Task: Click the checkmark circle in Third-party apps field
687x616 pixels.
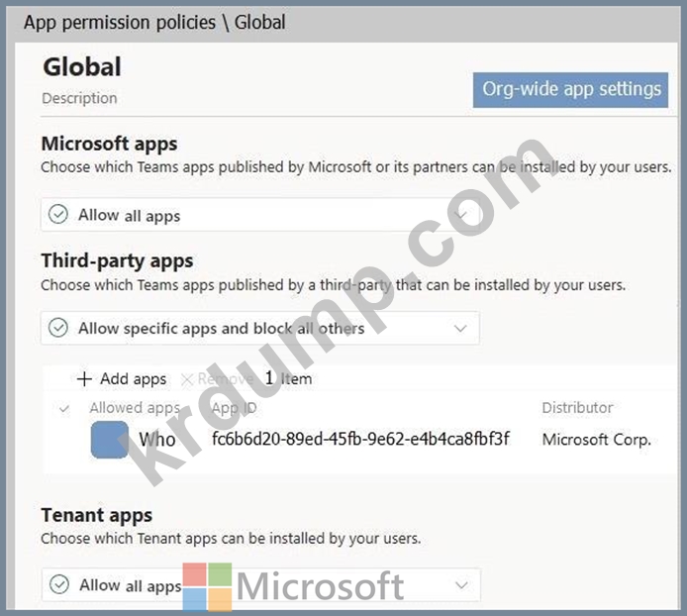Action: click(x=58, y=328)
